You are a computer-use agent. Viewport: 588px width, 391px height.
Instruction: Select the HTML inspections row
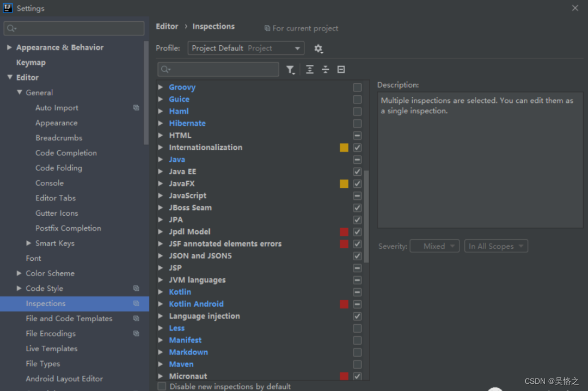(260, 136)
